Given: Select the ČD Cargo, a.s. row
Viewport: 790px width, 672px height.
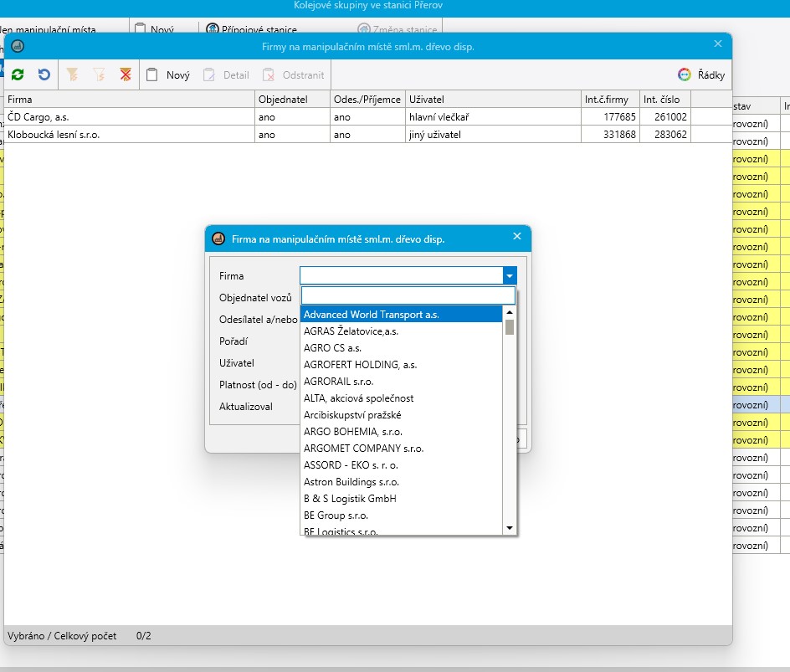Looking at the screenshot, I should click(x=126, y=117).
